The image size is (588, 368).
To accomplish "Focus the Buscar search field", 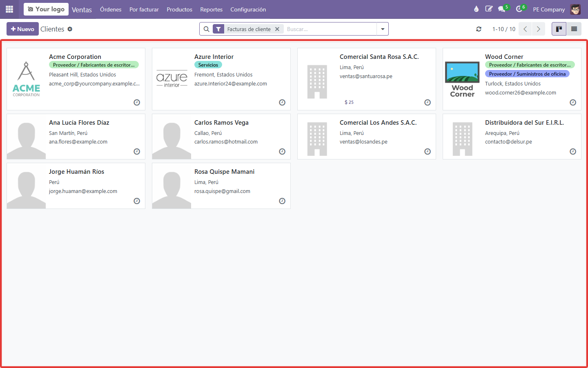I will coord(330,29).
